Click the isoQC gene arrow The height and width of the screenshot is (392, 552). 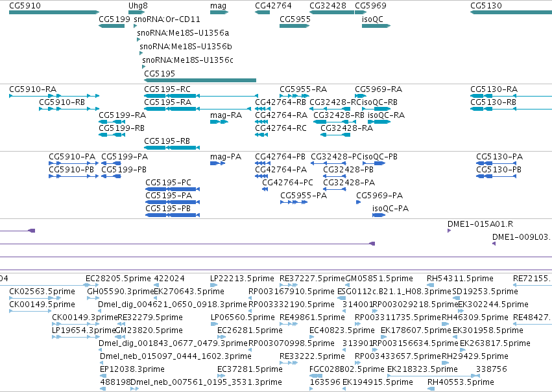tap(376, 26)
